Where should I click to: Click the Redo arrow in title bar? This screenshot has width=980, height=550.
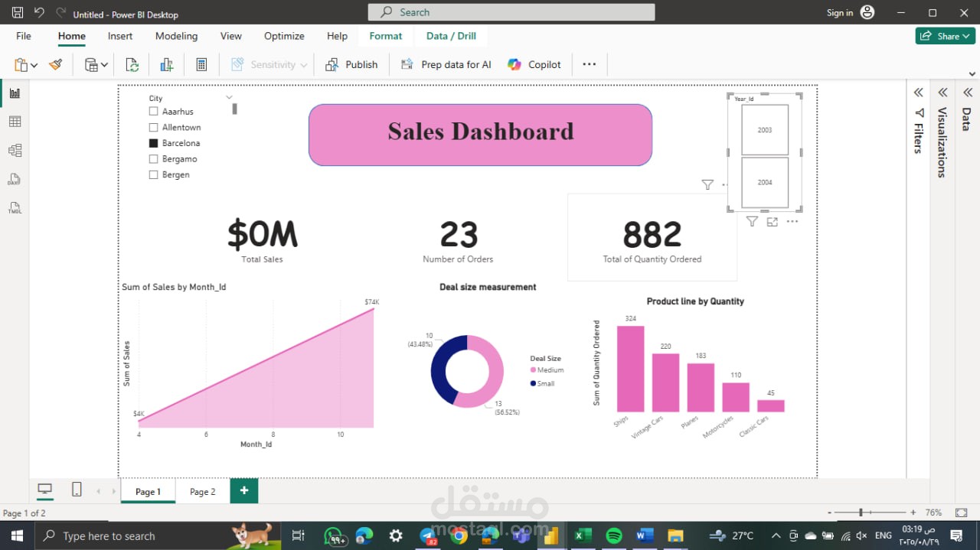pyautogui.click(x=61, y=13)
